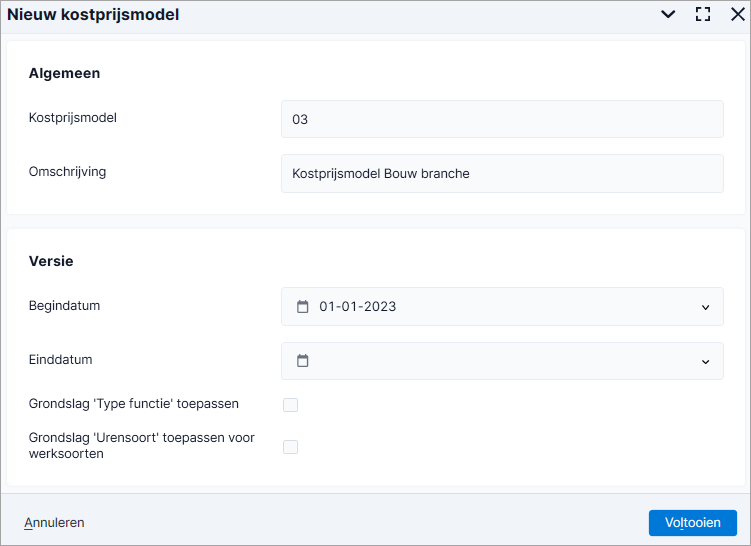Click Annuleren to cancel
The image size is (751, 546).
pos(54,523)
